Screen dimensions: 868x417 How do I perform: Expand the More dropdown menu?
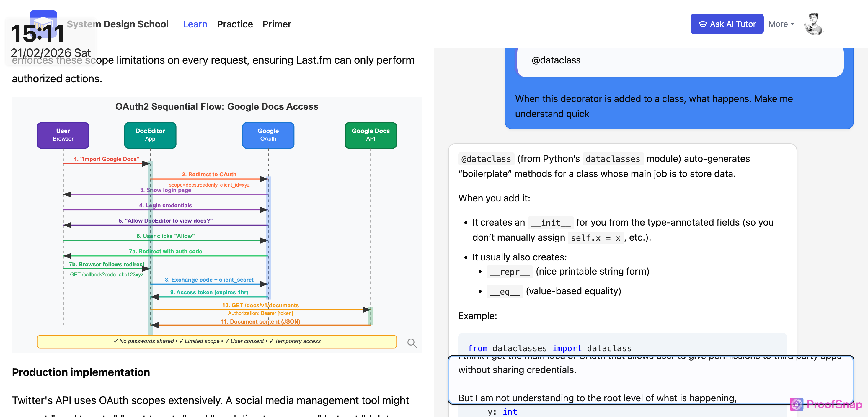coord(781,24)
